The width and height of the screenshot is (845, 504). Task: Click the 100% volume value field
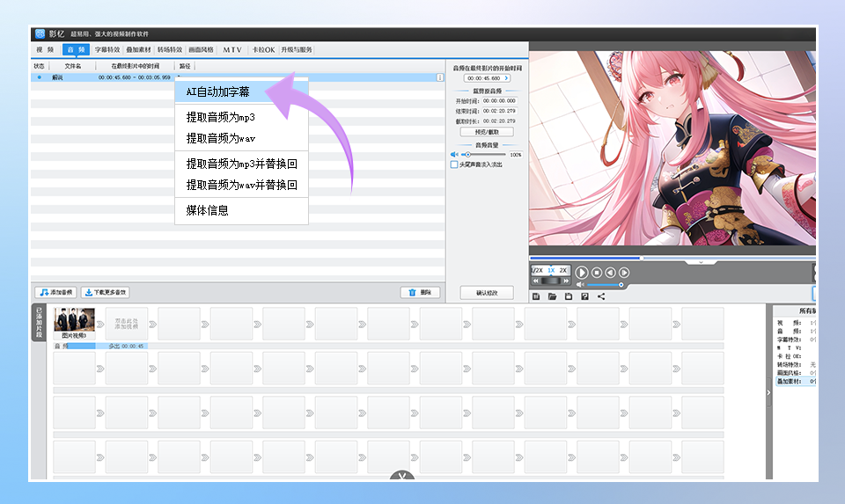pos(516,155)
